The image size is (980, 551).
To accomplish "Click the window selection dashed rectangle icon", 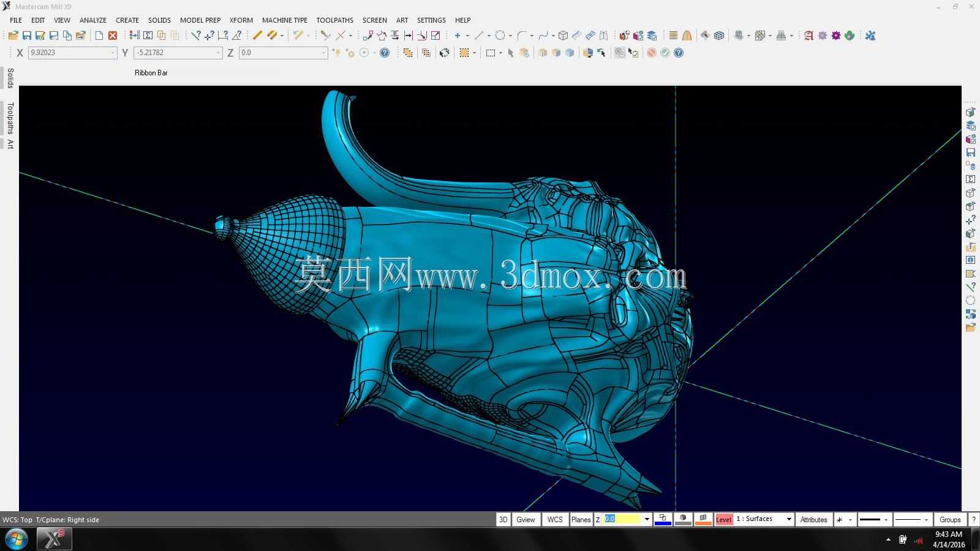I will pyautogui.click(x=491, y=53).
